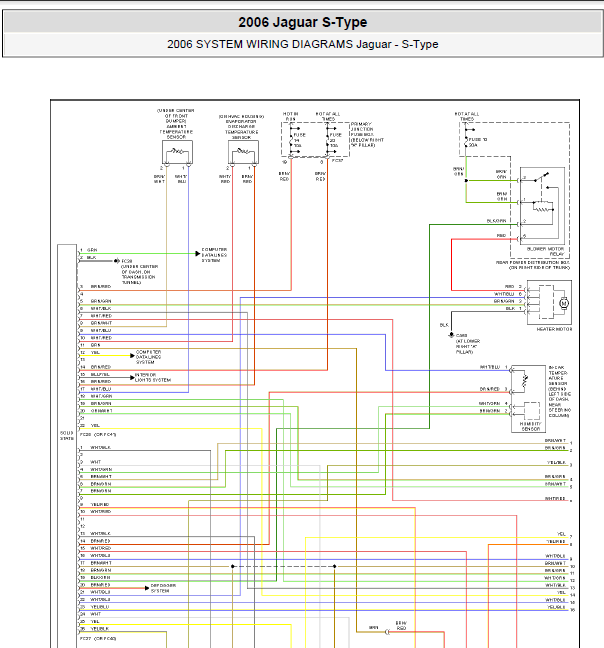Click the 'Hot in Run' fuse header label
The image size is (604, 648).
(x=290, y=116)
